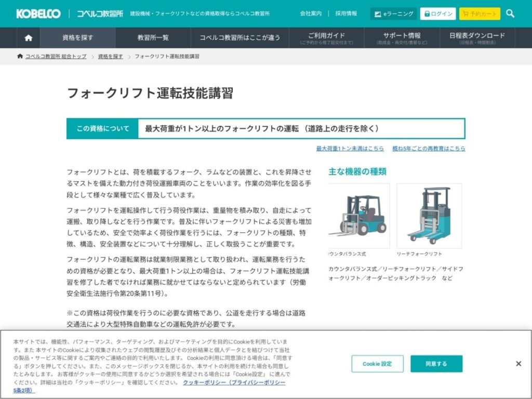Click the リーチフォークリフト image

[429, 216]
